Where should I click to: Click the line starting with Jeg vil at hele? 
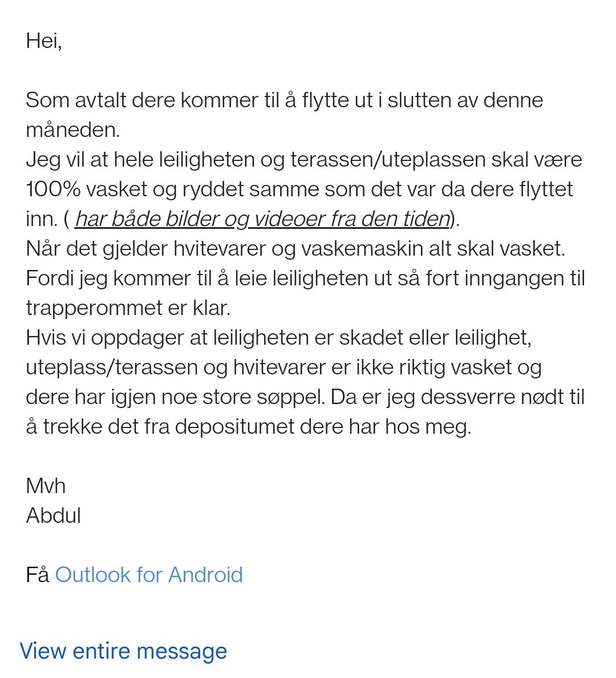click(304, 160)
